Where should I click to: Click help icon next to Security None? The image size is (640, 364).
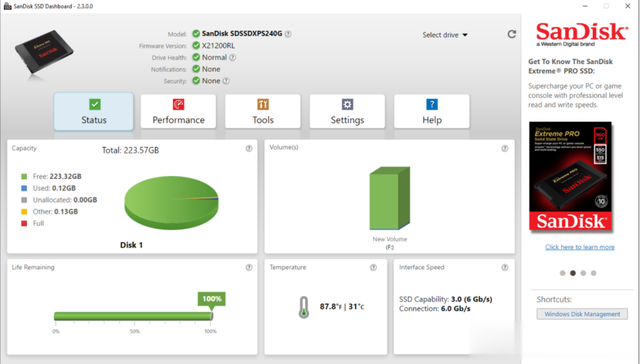point(226,81)
